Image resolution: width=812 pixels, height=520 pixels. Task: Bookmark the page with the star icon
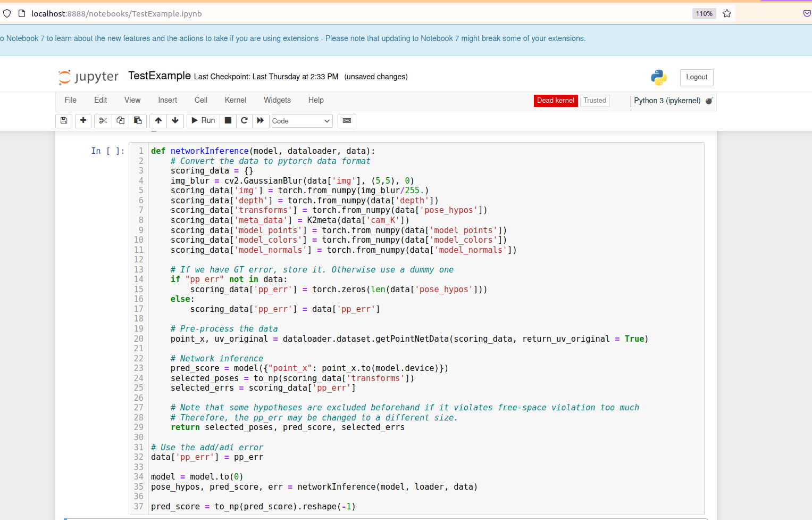(727, 14)
